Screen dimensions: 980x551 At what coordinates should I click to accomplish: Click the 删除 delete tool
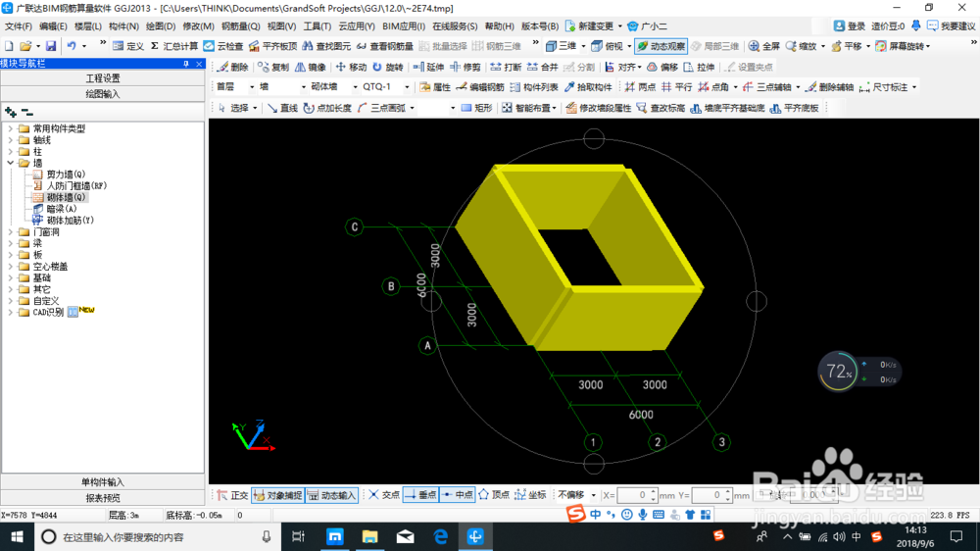click(x=232, y=67)
